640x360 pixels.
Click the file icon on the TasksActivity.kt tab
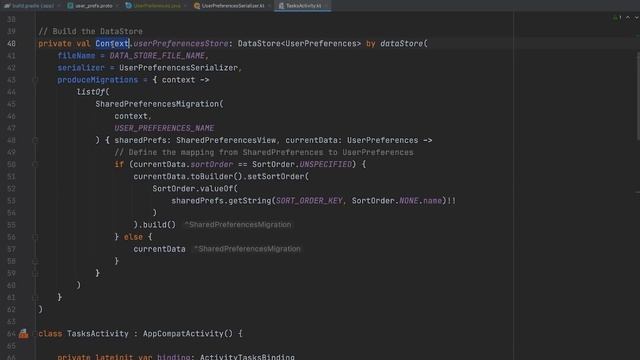(x=281, y=6)
